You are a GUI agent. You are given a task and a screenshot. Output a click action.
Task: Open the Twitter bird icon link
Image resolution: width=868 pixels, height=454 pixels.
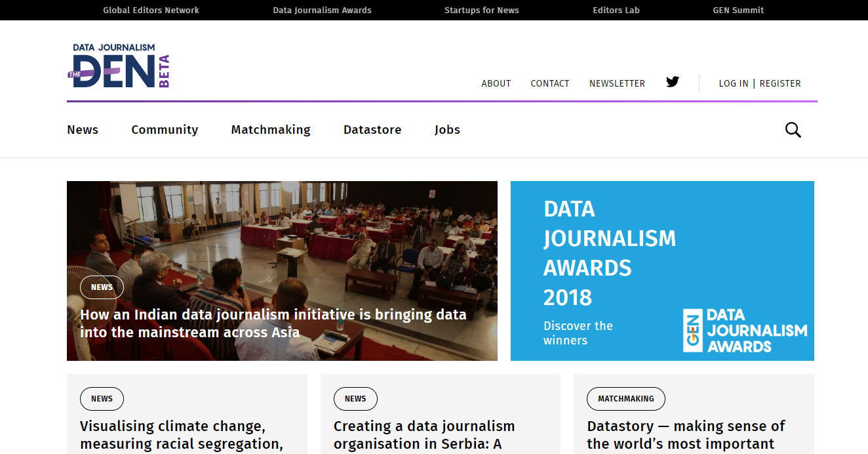(673, 82)
